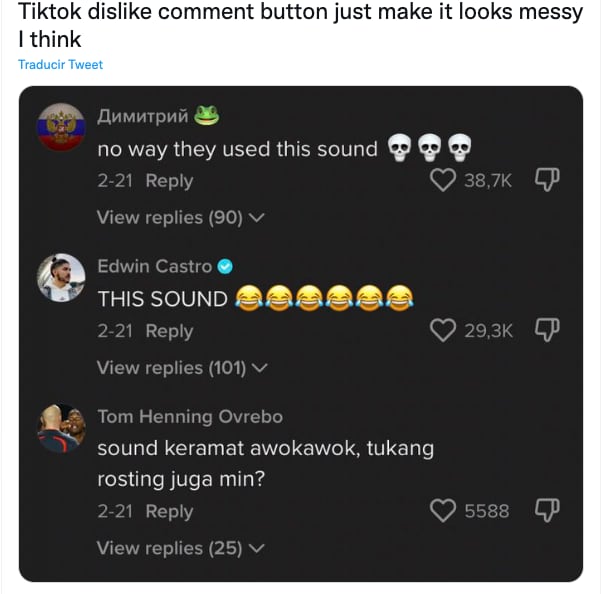Open Tom Henning Ovrebo's avatar
This screenshot has width=611, height=594.
(61, 428)
